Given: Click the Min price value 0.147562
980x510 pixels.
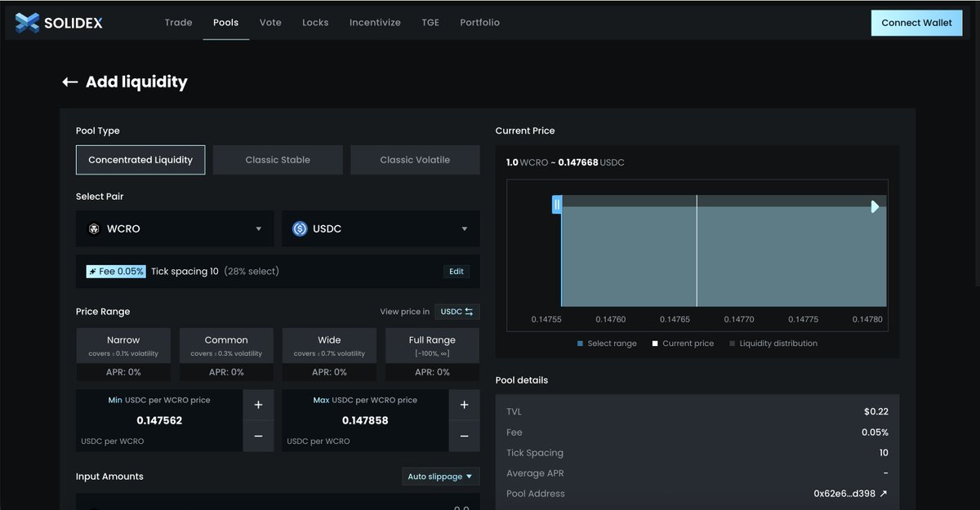Looking at the screenshot, I should tap(159, 421).
